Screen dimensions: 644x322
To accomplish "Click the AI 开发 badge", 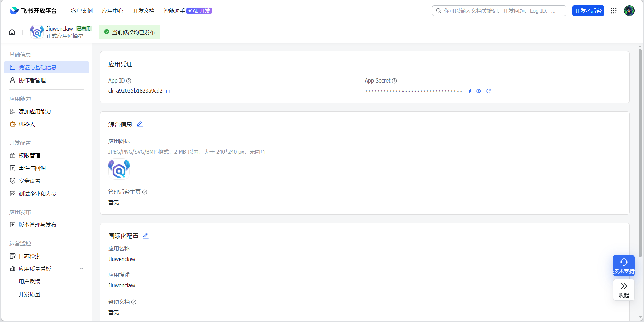I will (x=199, y=11).
